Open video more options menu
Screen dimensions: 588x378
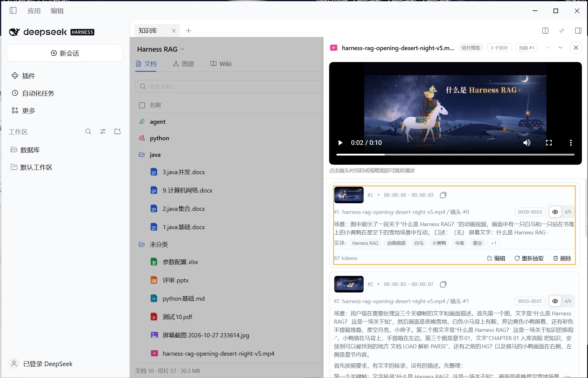(571, 143)
